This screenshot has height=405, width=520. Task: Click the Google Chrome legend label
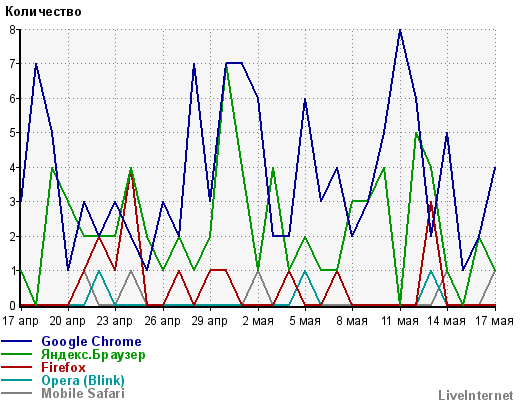(91, 342)
